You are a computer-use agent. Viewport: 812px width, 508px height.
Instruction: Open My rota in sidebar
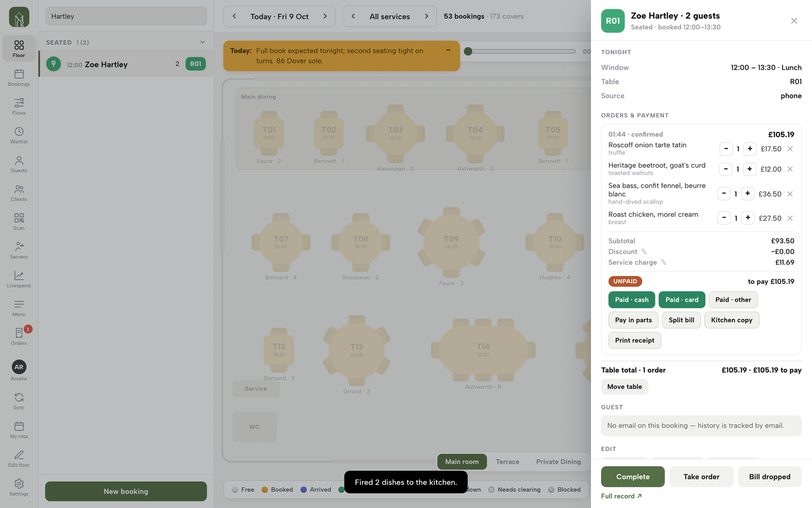19,430
